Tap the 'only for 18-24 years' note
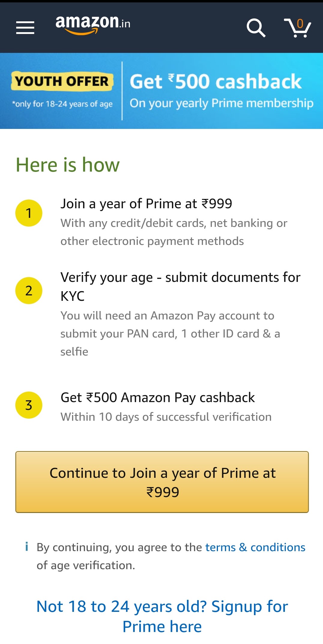This screenshot has height=644, width=323. tap(62, 104)
